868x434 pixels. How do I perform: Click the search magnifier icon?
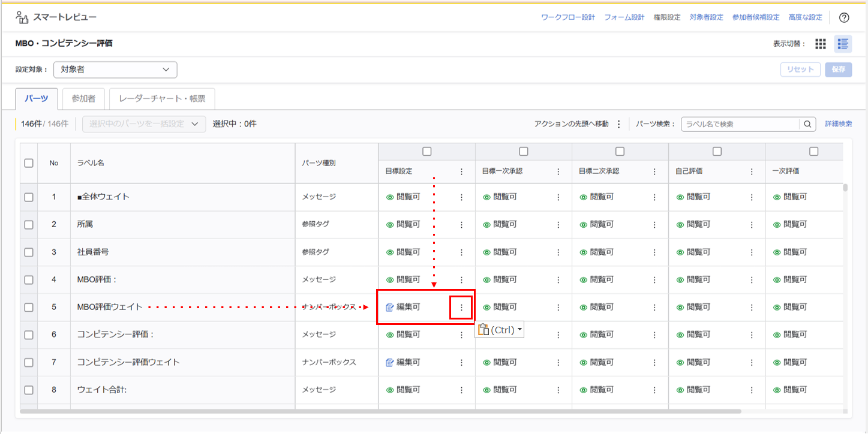pyautogui.click(x=807, y=124)
